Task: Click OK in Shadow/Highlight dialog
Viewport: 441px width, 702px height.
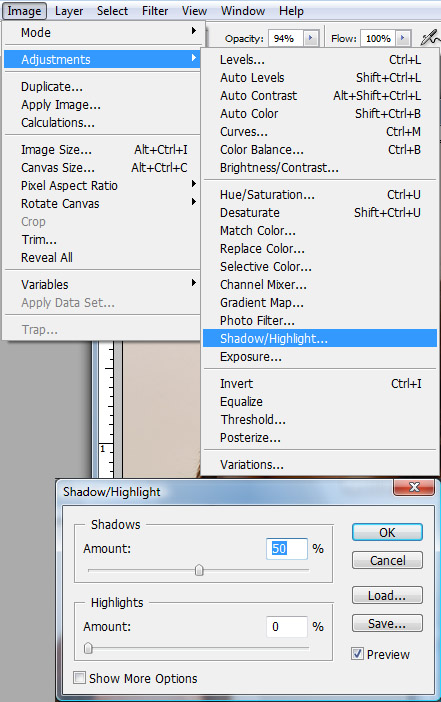Action: pos(387,532)
